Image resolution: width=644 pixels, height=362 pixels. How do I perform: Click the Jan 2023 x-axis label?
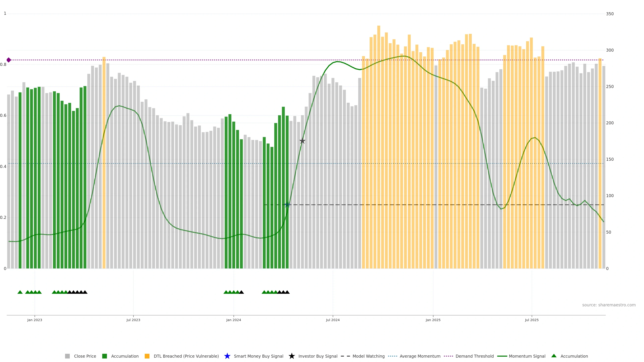[35, 320]
